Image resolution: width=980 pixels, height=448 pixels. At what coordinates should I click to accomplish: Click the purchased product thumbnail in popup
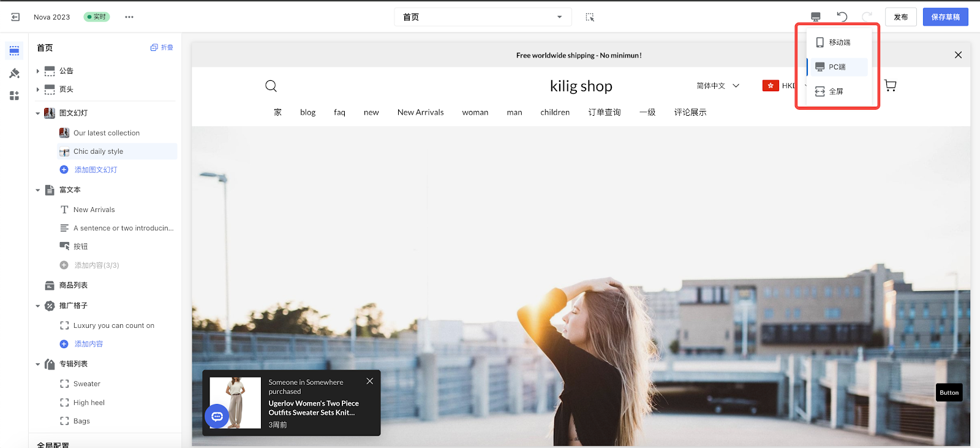point(235,403)
